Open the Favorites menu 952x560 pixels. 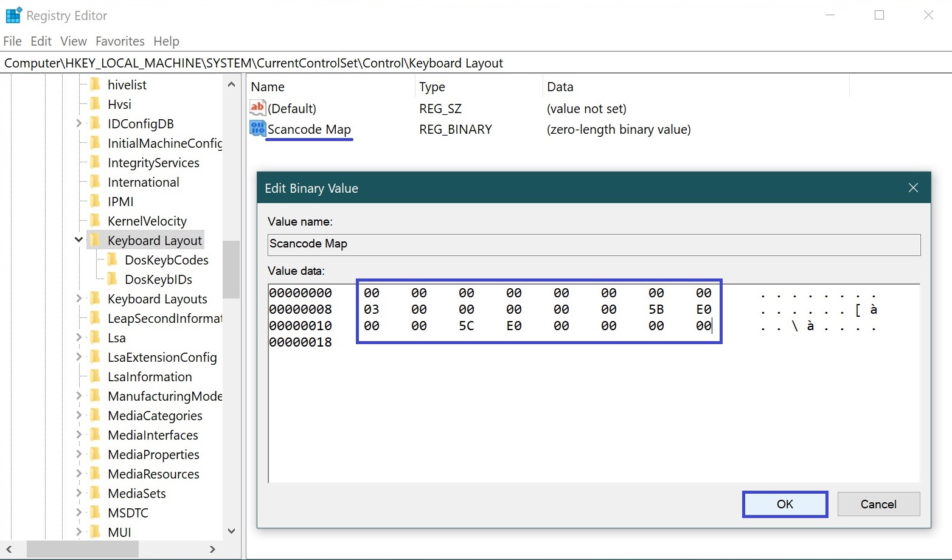(x=120, y=41)
